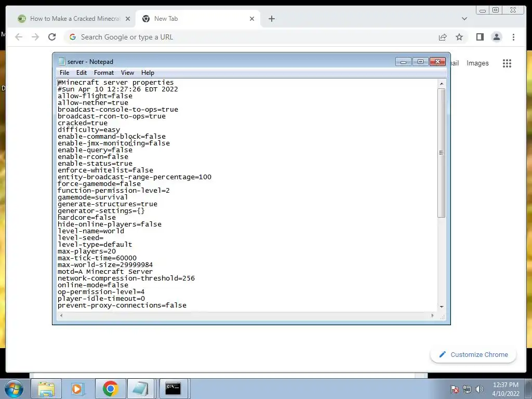Open the Chrome profile avatar menu
The height and width of the screenshot is (399, 532).
coord(496,37)
